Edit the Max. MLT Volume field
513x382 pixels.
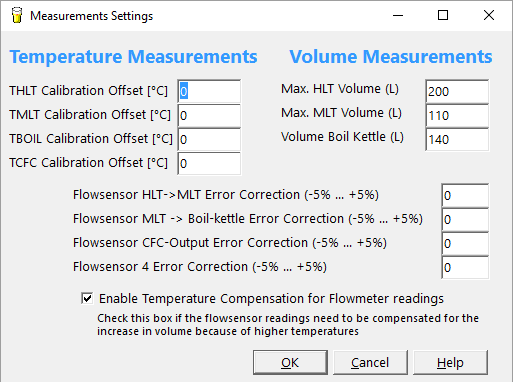tap(457, 115)
